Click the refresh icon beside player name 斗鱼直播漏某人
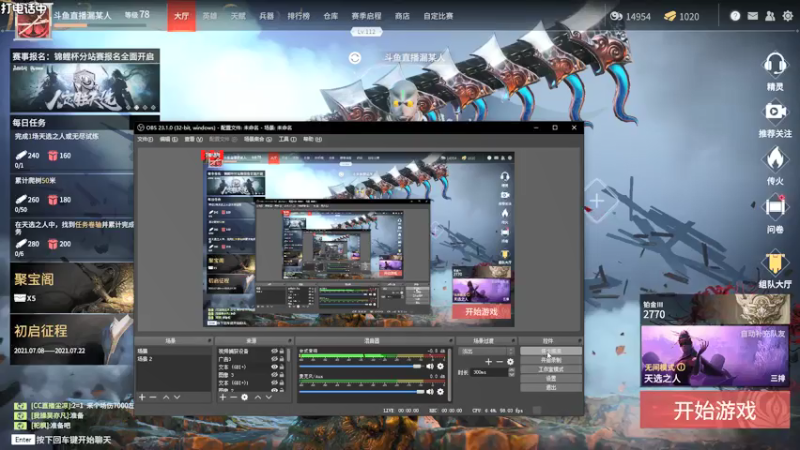Screen dimensions: 800x450 (355, 58)
